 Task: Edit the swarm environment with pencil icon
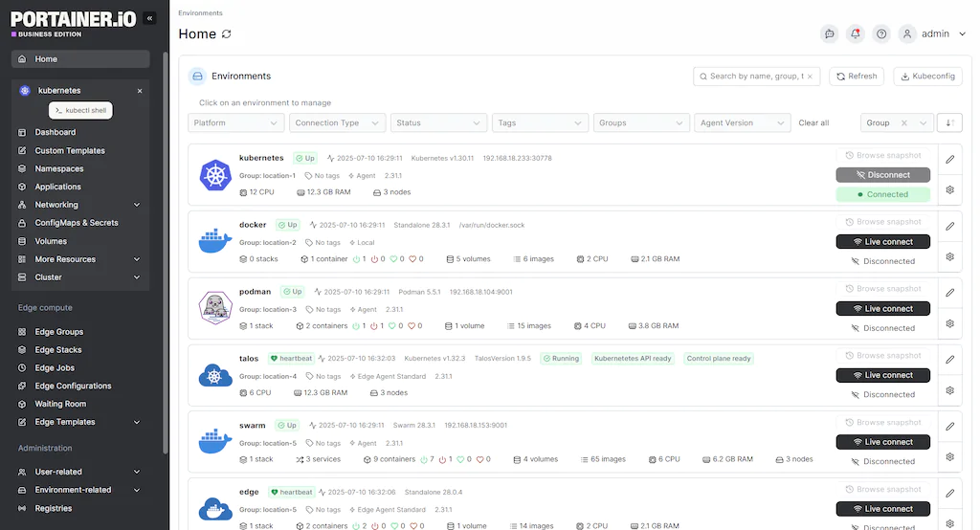(950, 427)
